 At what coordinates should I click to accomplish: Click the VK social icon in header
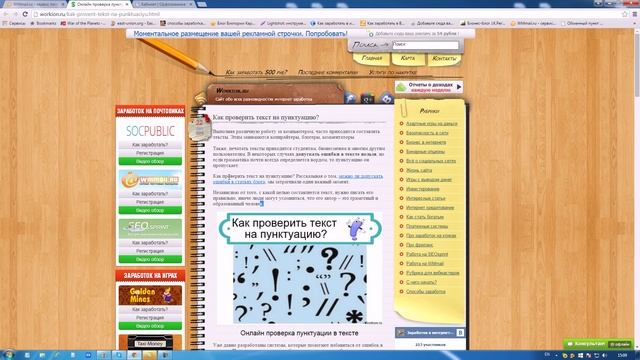(386, 98)
